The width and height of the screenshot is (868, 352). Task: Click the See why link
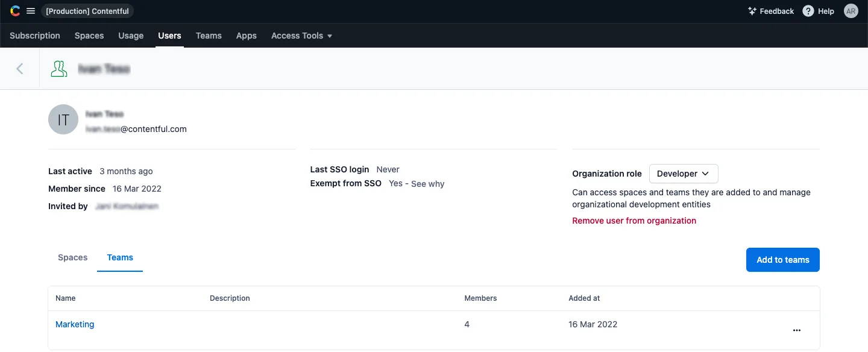pos(428,184)
